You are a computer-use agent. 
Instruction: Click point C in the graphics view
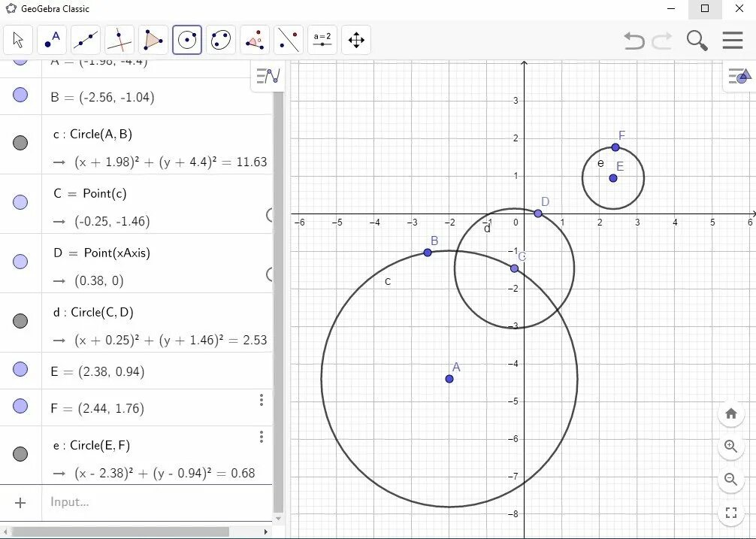pos(515,268)
